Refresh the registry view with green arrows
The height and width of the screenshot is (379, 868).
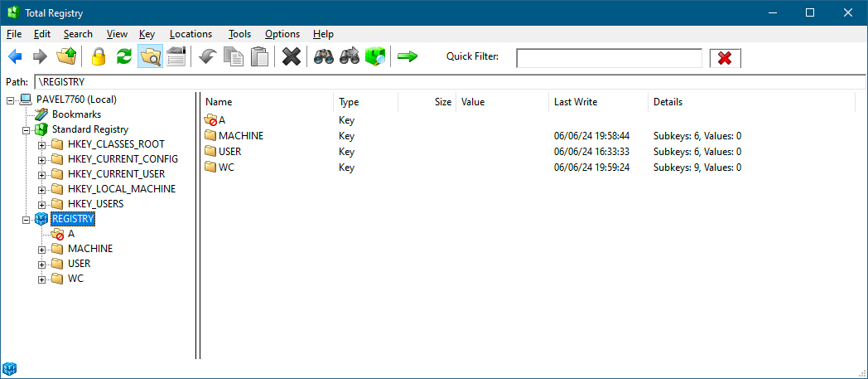[124, 56]
